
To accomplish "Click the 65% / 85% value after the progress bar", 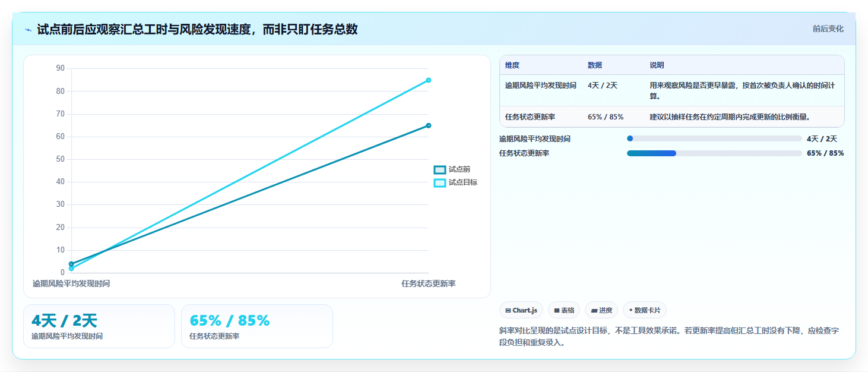I will pyautogui.click(x=825, y=153).
